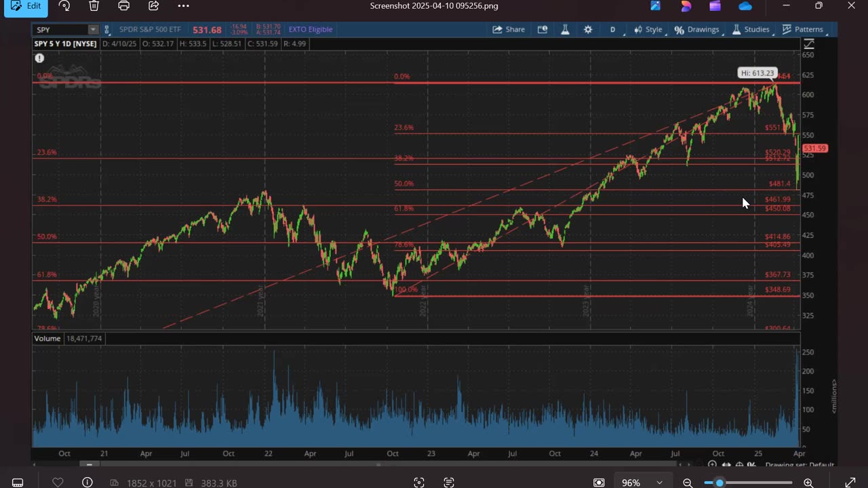Click the Volume study label

[x=47, y=338]
